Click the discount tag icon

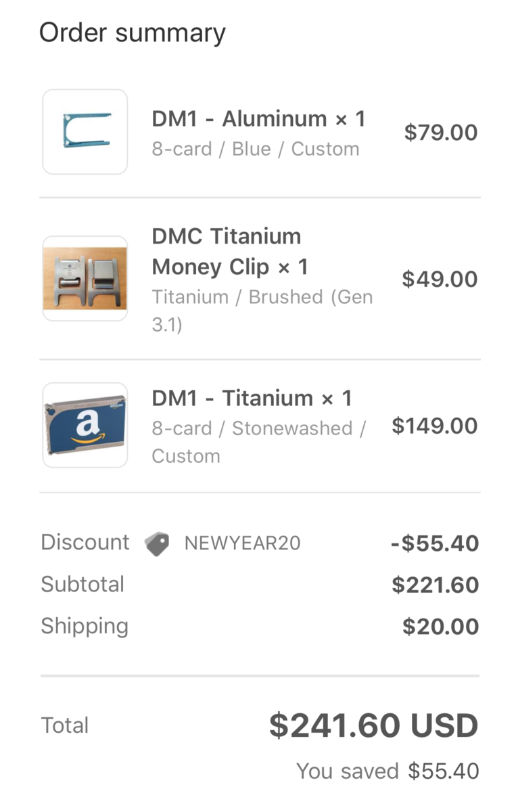(x=157, y=543)
